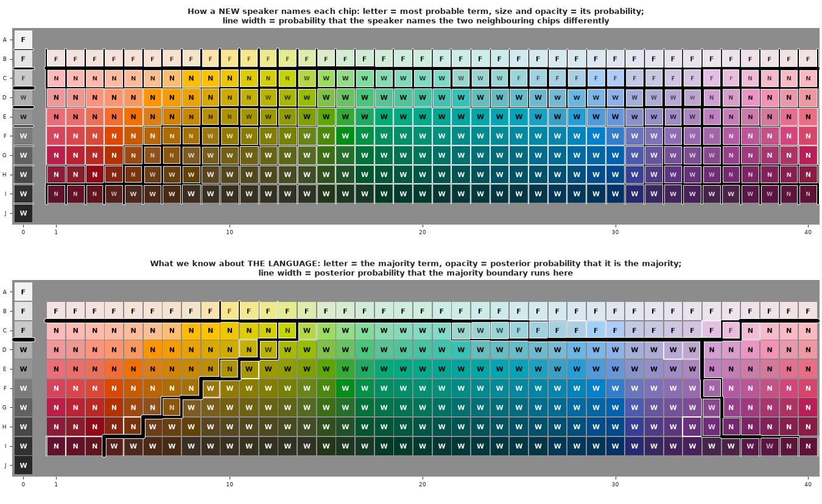Screen dimensions: 822x504
Task: Click row label 'E' on the bottom chart axis
Action: [5, 369]
